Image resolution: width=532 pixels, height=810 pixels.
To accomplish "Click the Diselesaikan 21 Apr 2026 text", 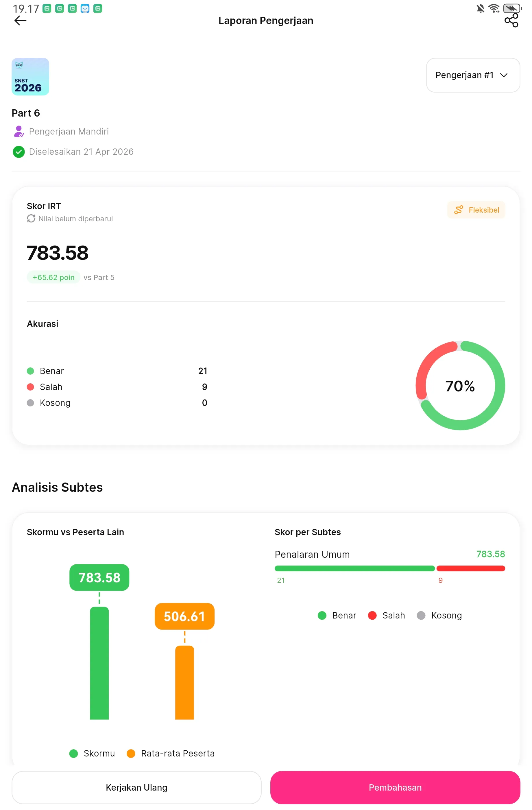I will [x=81, y=152].
